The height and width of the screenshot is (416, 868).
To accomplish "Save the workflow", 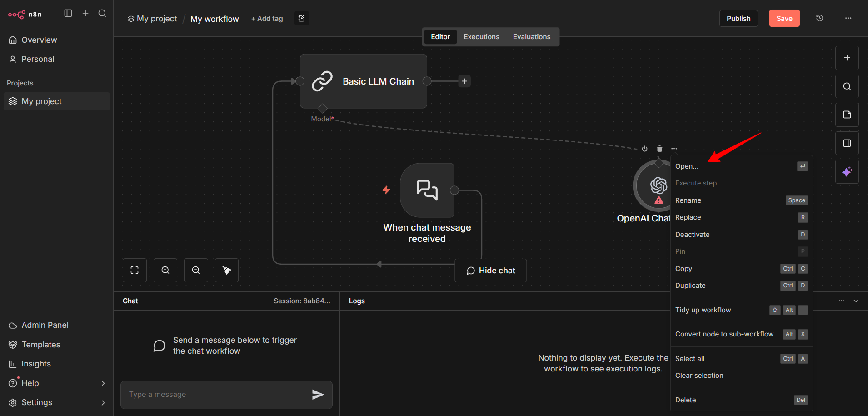I will pyautogui.click(x=784, y=18).
